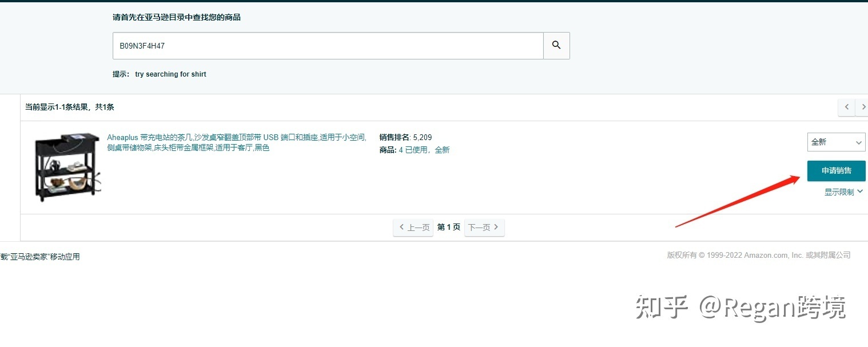The image size is (868, 347).
Task: Focus the ASIN search input field
Action: coord(328,46)
